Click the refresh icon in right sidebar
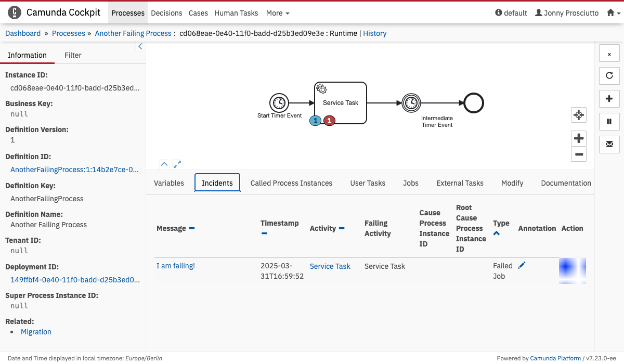Viewport: 624px width, 364px height. [609, 76]
